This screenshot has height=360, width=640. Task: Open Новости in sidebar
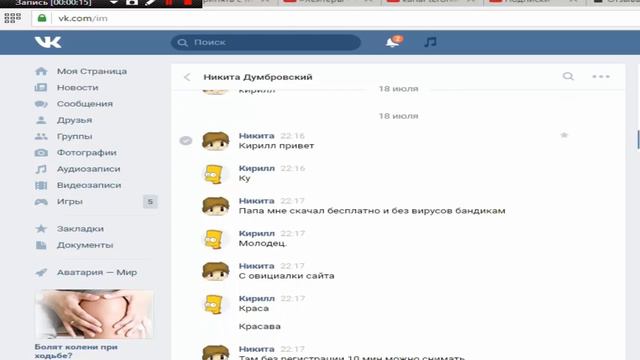click(78, 87)
